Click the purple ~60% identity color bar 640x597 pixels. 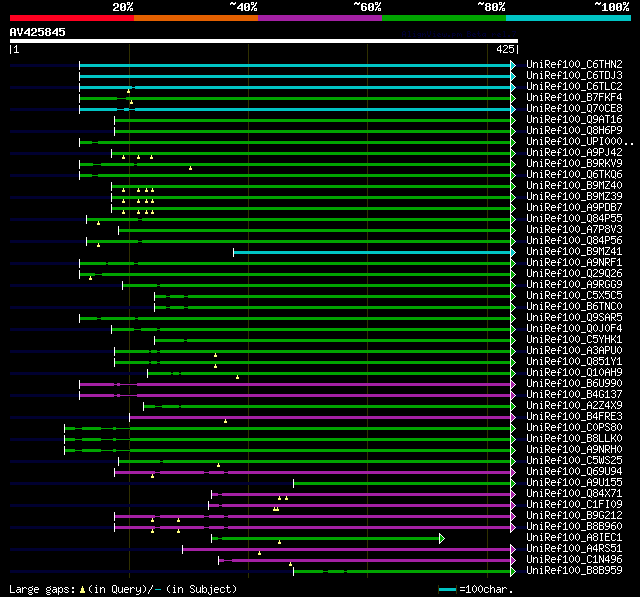click(x=320, y=18)
